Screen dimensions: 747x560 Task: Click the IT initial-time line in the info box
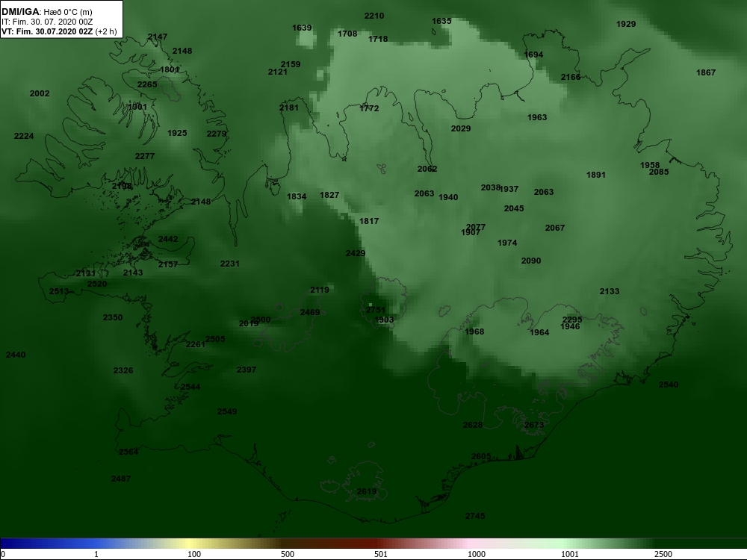47,22
